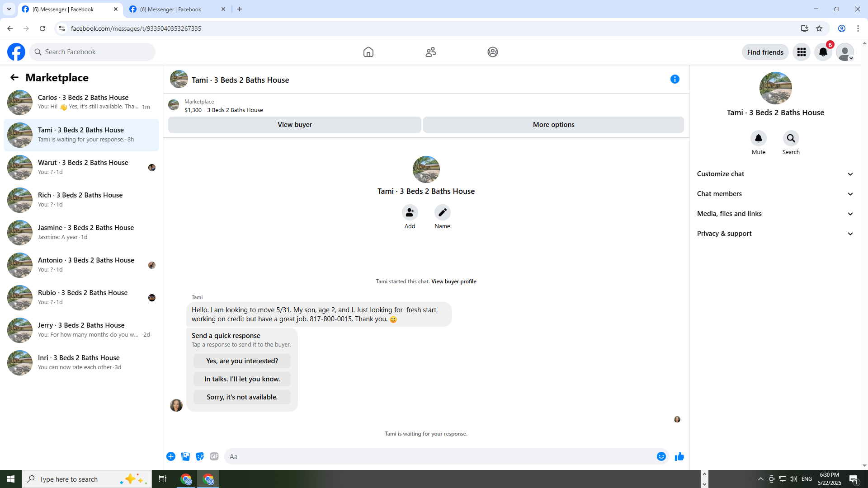Expand the Privacy & support section
The height and width of the screenshot is (488, 868).
tap(775, 234)
